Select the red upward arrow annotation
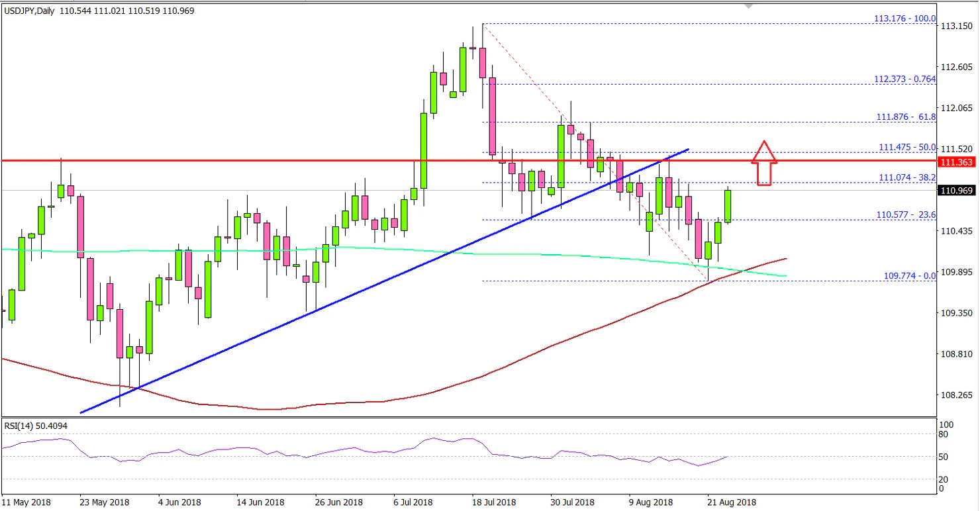 (765, 162)
